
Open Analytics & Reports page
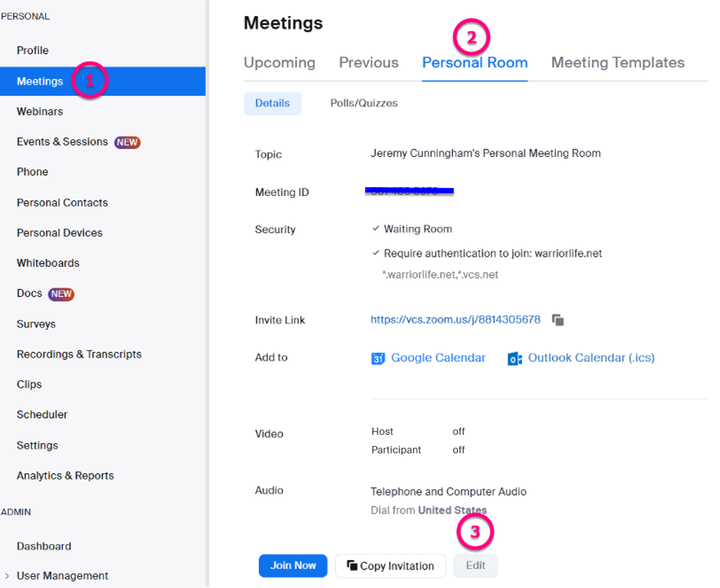point(65,476)
